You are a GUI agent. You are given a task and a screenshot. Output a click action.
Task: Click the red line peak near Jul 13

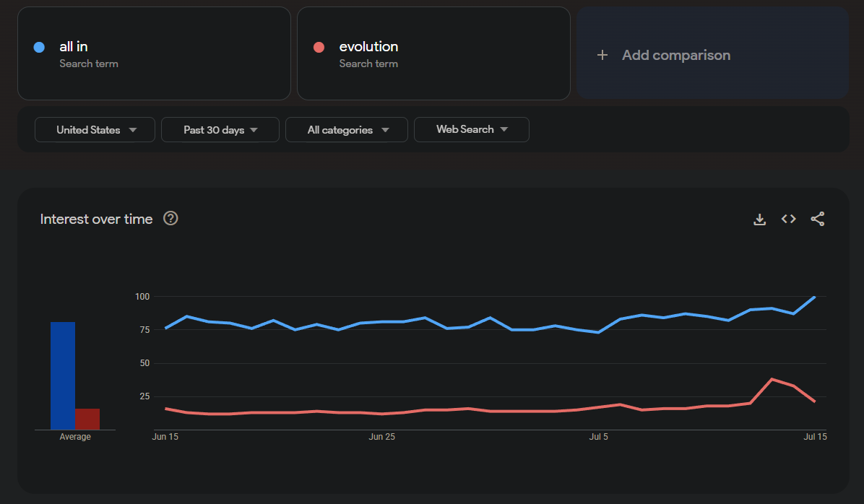tap(772, 379)
